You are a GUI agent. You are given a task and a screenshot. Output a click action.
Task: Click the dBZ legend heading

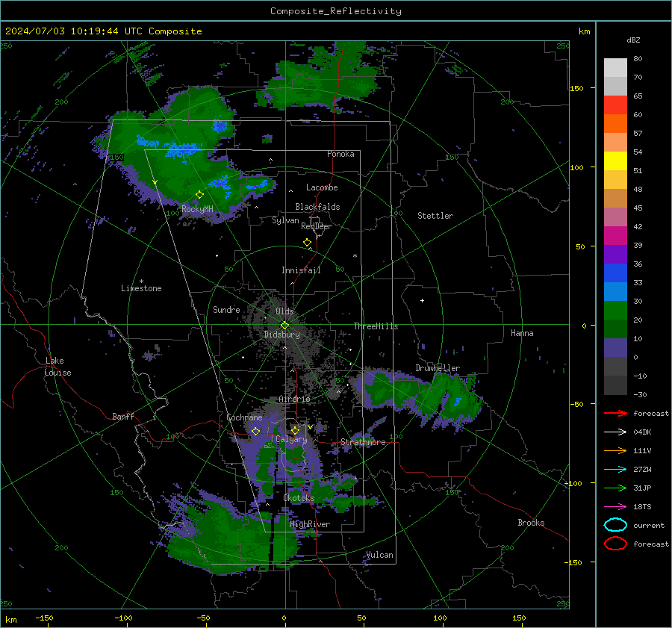[x=633, y=40]
